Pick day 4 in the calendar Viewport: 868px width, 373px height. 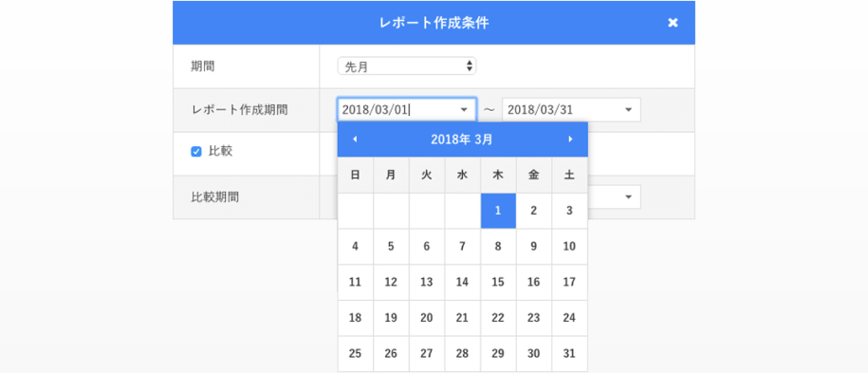click(x=356, y=247)
